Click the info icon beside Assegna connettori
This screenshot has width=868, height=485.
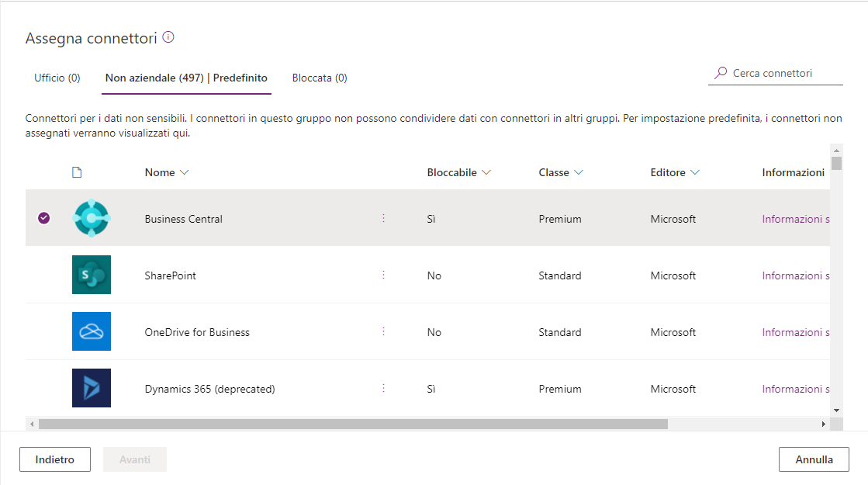click(168, 37)
